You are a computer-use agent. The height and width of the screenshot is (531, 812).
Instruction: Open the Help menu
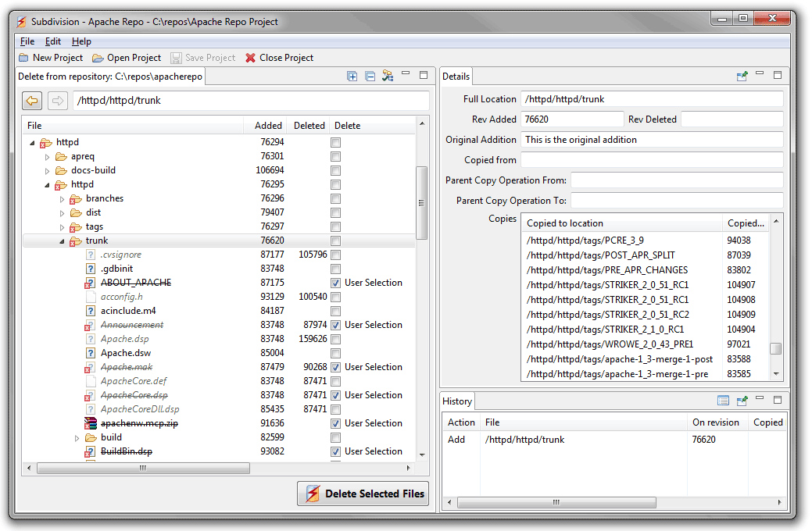click(x=81, y=41)
